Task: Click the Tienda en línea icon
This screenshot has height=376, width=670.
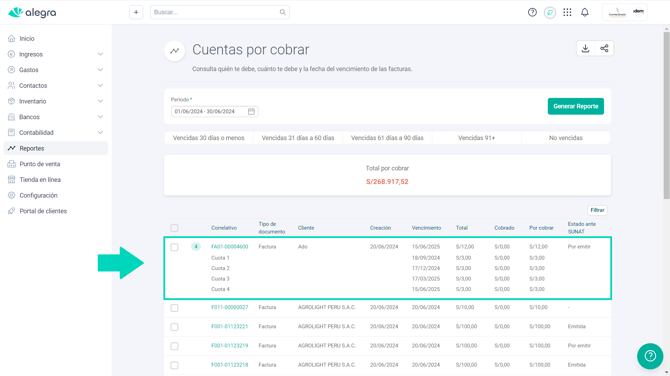Action: [12, 179]
